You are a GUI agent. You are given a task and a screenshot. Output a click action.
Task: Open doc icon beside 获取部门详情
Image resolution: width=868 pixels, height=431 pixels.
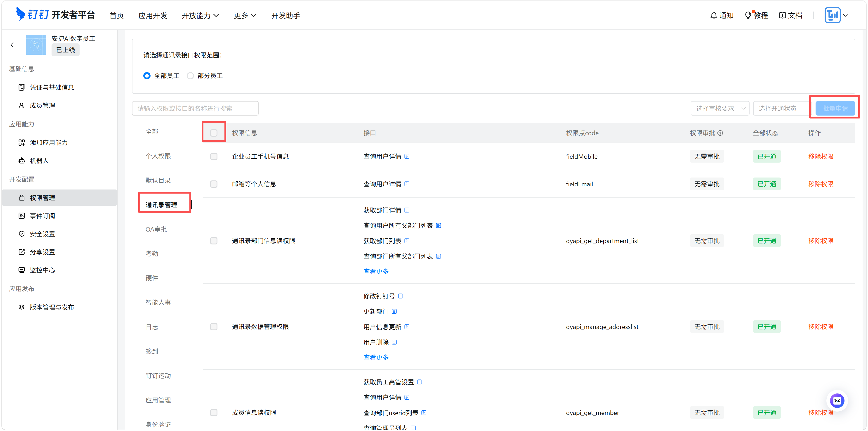point(407,210)
